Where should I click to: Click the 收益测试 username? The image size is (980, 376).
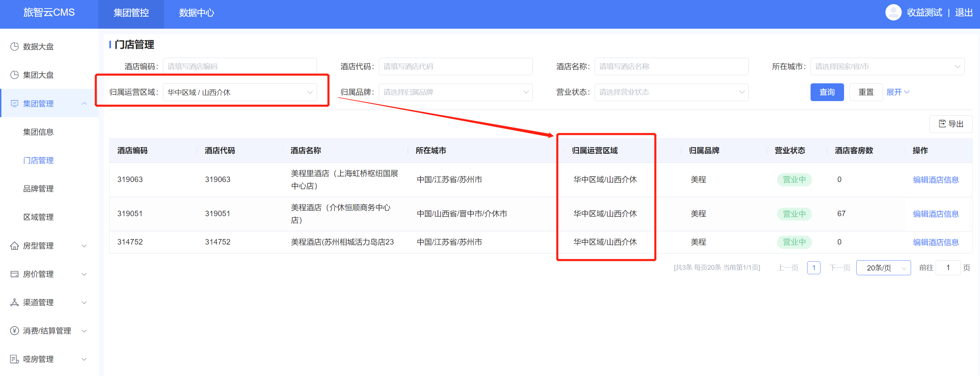[924, 13]
